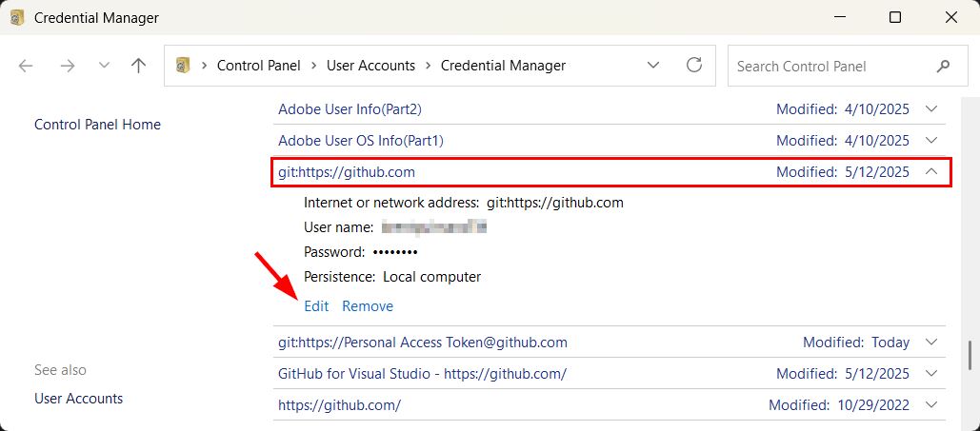Open User Accounts under See also
This screenshot has width=980, height=431.
78,399
